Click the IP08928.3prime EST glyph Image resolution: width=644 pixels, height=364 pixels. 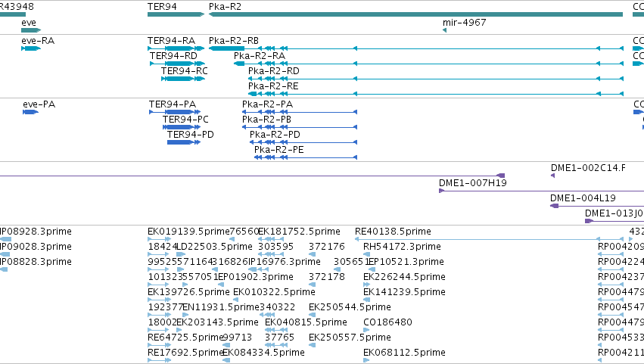click(x=6, y=239)
